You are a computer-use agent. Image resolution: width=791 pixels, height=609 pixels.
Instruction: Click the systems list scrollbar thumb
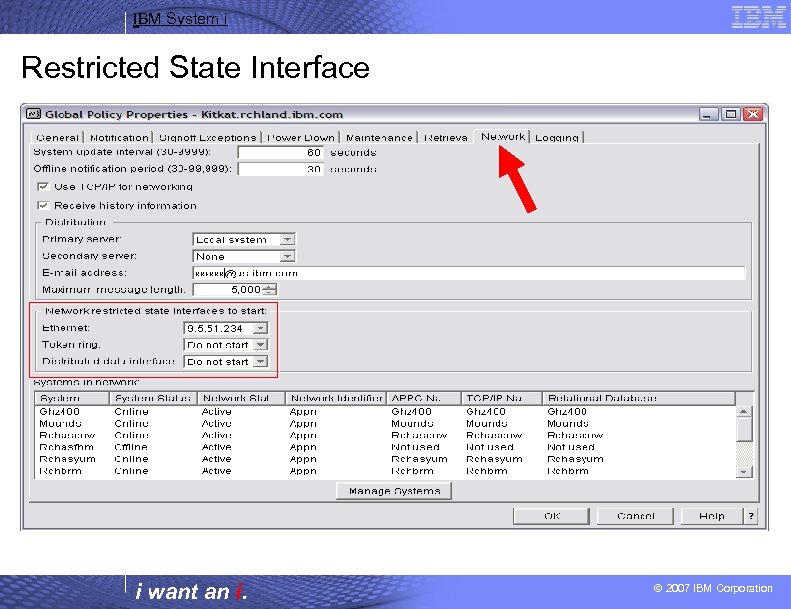click(744, 429)
